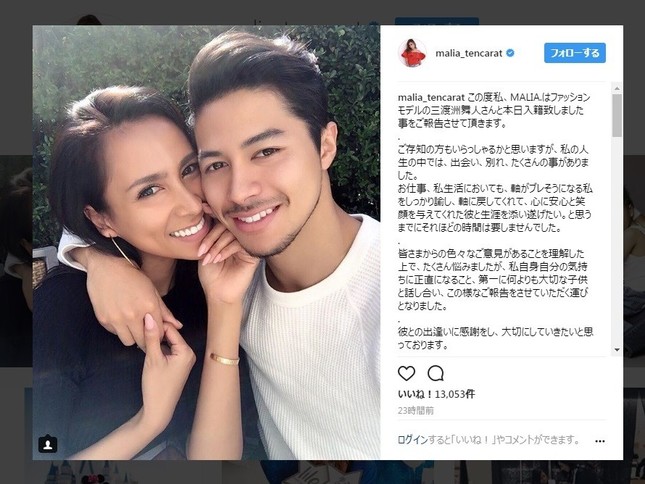Viewport: 645px width, 484px height.
Task: Click the blue verified badge
Action: tap(510, 53)
